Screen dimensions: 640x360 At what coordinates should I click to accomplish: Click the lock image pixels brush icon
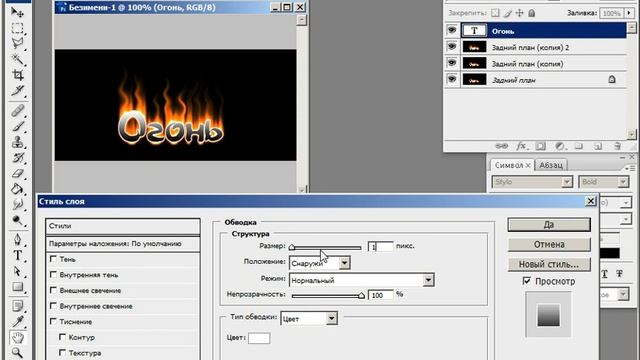(507, 13)
